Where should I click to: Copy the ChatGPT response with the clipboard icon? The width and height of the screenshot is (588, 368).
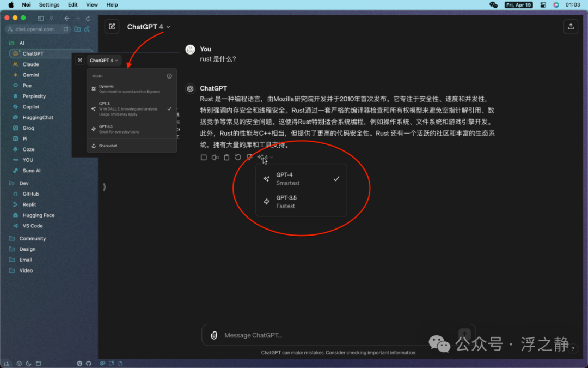(226, 158)
